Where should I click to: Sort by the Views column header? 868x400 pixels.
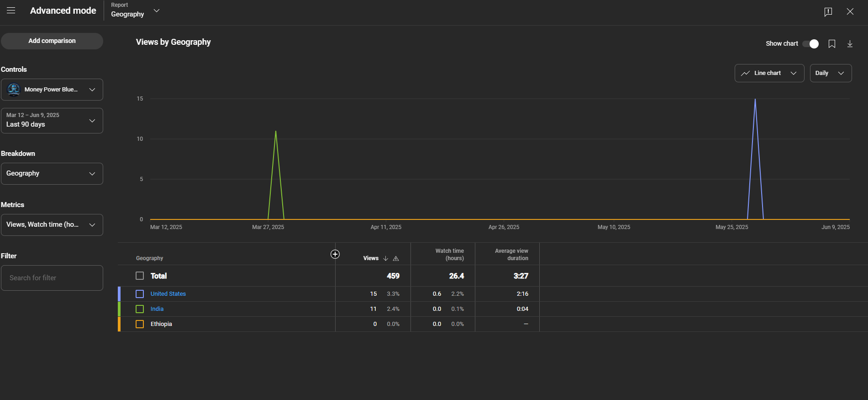coord(371,258)
